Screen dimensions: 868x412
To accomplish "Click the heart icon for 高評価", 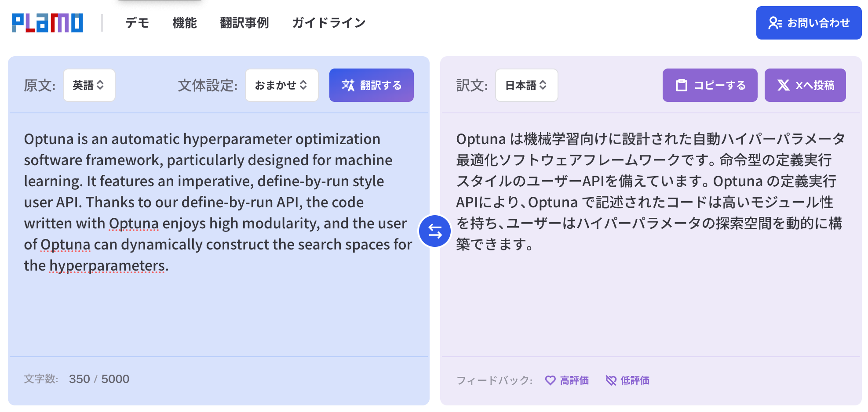I will coord(550,380).
